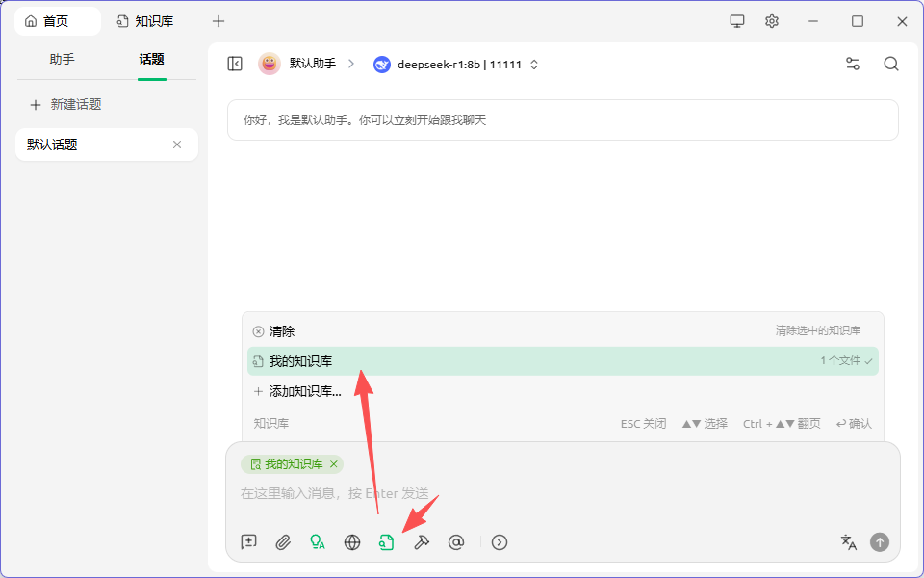Collapse the sidebar with panel icon

pyautogui.click(x=235, y=64)
